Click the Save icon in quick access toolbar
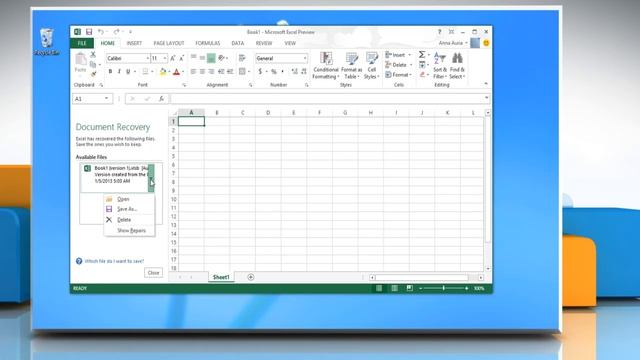The height and width of the screenshot is (360, 640). click(89, 32)
